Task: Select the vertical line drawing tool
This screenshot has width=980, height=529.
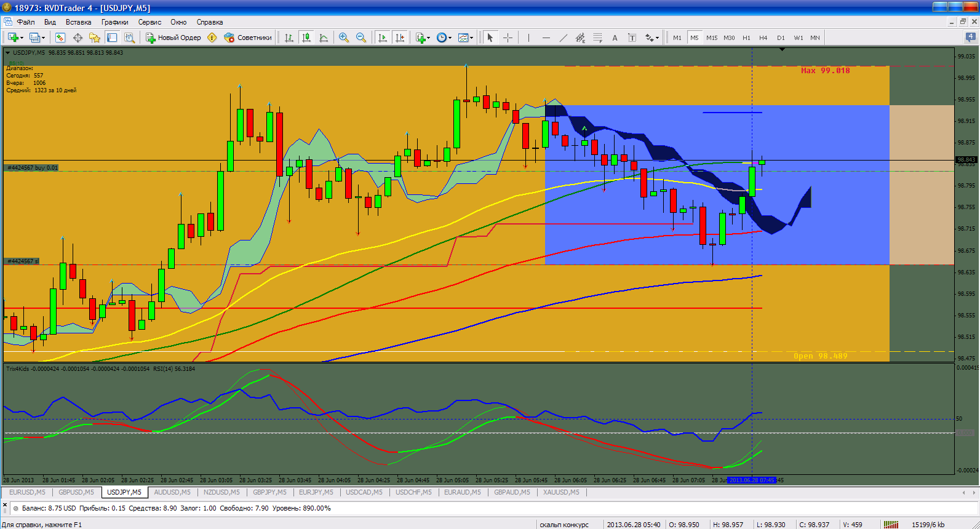Action: [x=528, y=38]
